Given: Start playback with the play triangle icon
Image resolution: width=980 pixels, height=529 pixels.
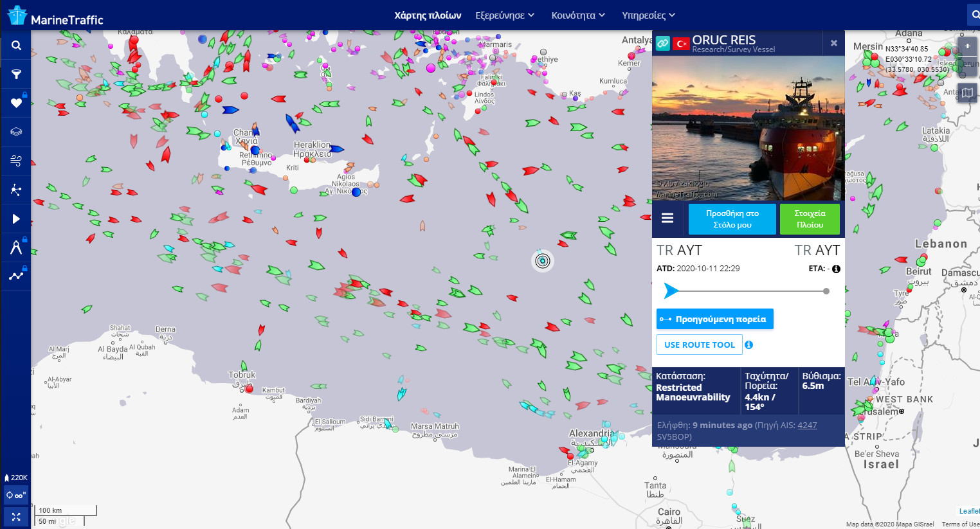Looking at the screenshot, I should coord(16,219).
